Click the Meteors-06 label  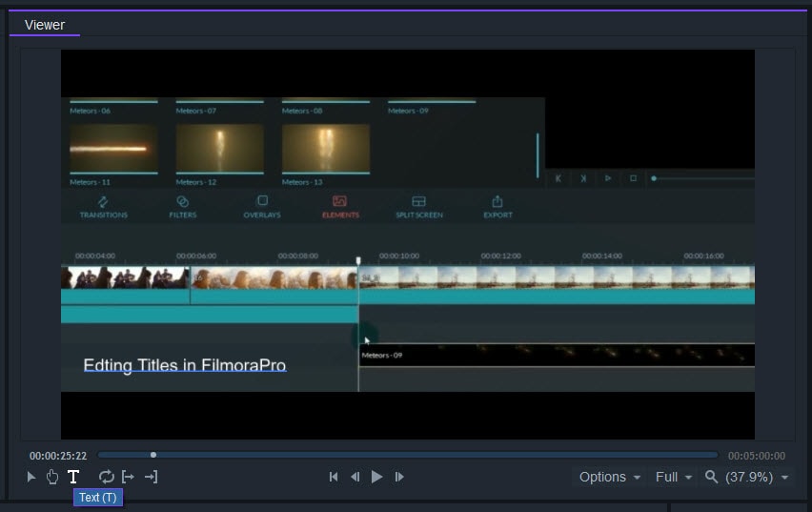click(x=91, y=111)
